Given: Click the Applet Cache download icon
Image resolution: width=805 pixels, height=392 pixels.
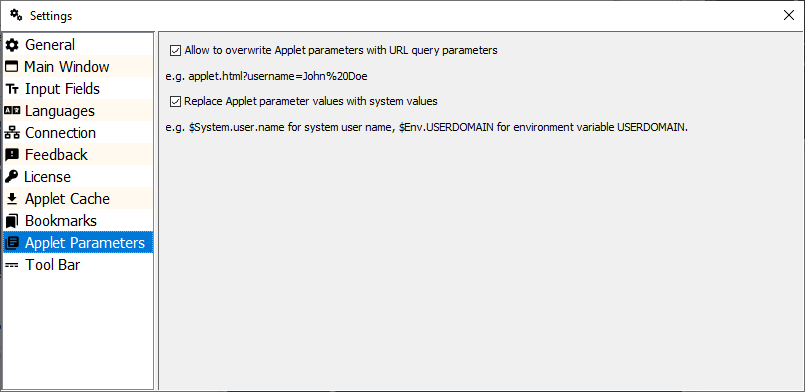Looking at the screenshot, I should (12, 199).
